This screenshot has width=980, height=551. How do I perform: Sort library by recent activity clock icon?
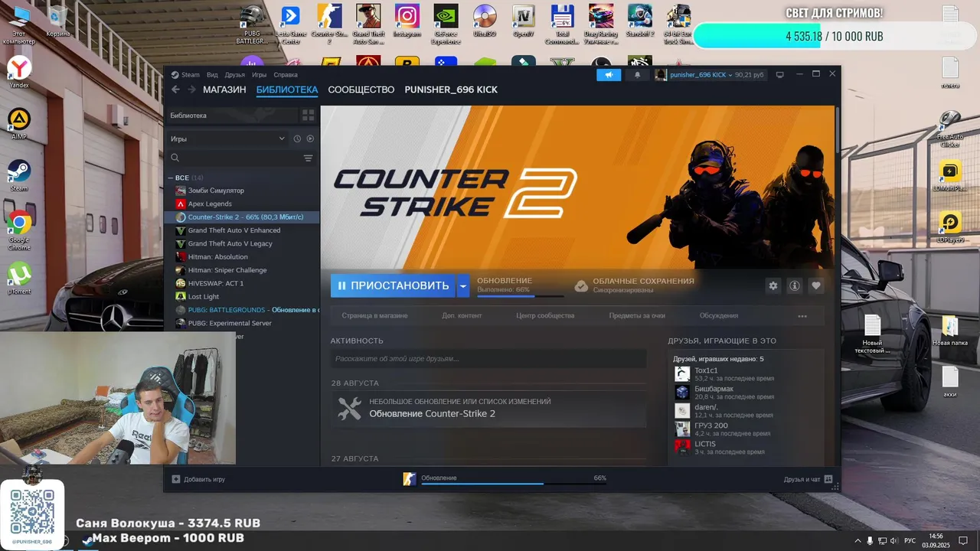(297, 139)
